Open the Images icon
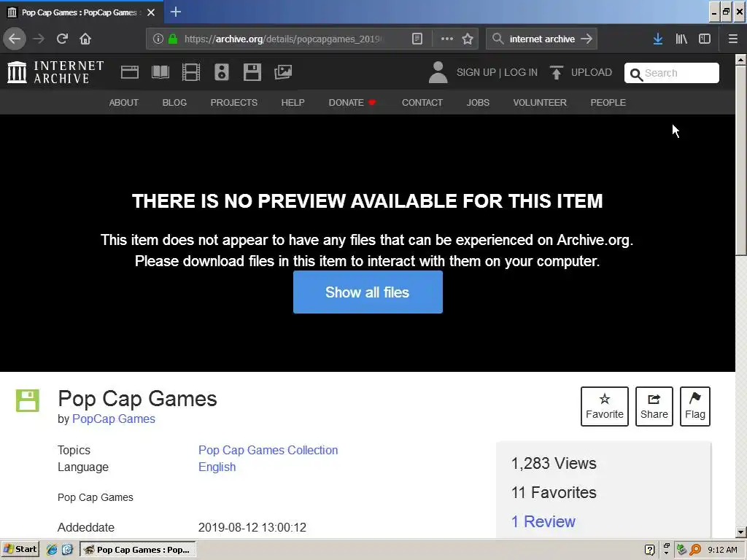Viewport: 747px width, 560px height. click(283, 72)
